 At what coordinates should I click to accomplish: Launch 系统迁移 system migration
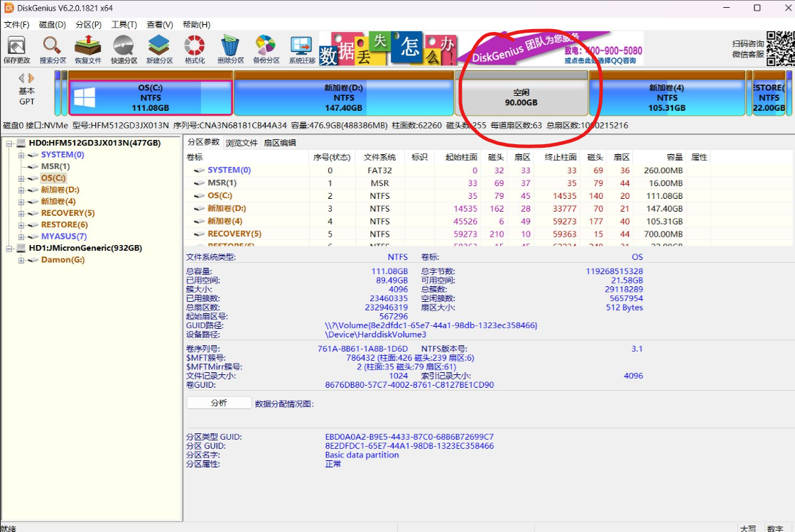click(x=302, y=50)
